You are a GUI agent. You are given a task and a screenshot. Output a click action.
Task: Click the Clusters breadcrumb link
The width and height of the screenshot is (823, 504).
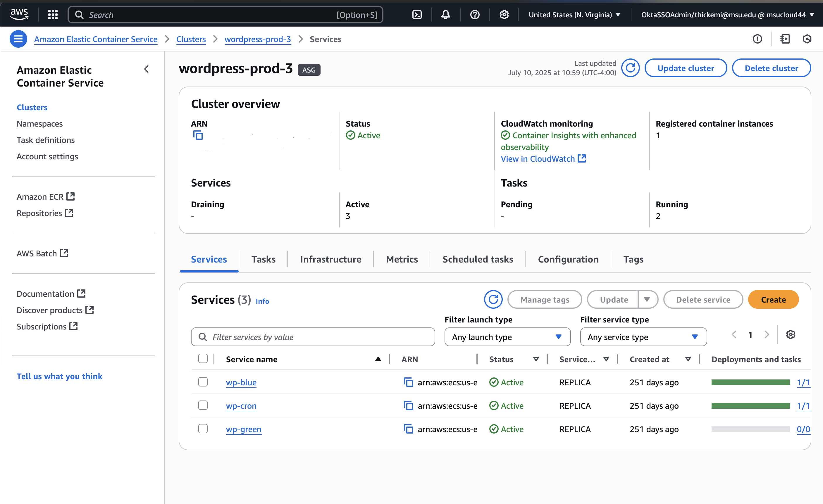[x=191, y=39]
